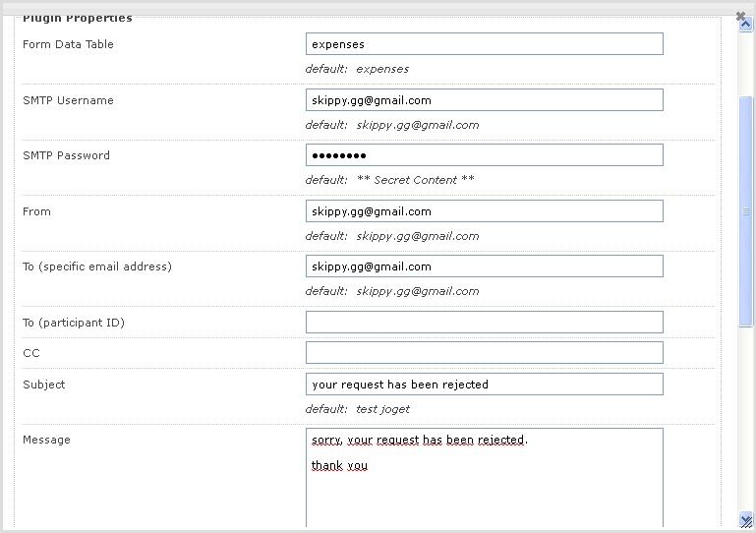The height and width of the screenshot is (533, 756).
Task: Focus the To (specific email address) field
Action: 485,266
